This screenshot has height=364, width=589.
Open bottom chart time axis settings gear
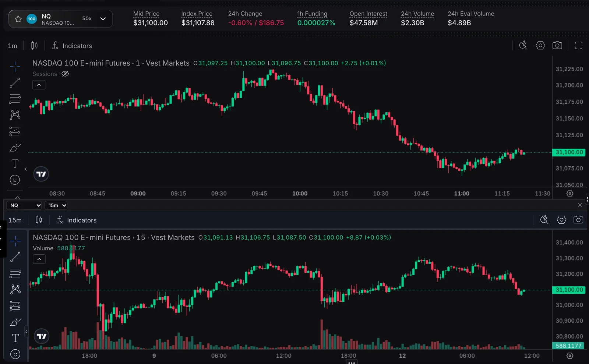click(570, 356)
